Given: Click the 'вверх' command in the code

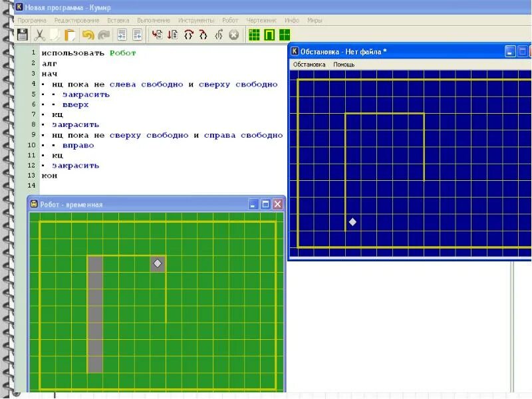Looking at the screenshot, I should point(75,105).
